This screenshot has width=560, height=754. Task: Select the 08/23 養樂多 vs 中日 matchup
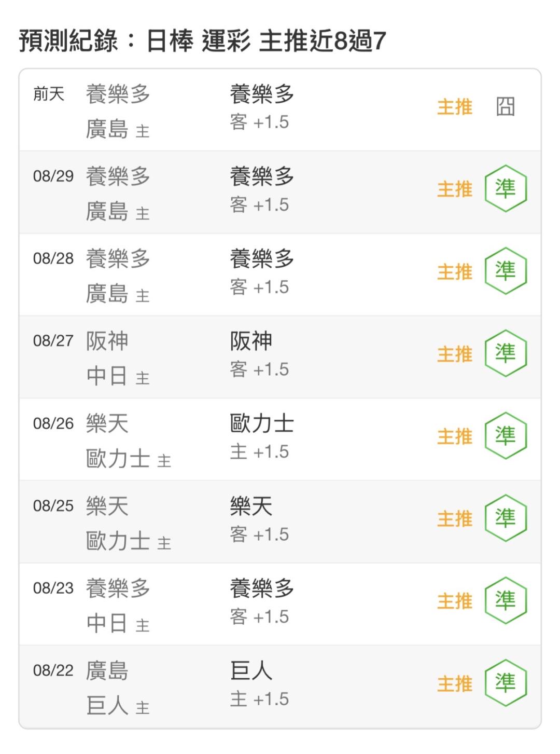118,606
